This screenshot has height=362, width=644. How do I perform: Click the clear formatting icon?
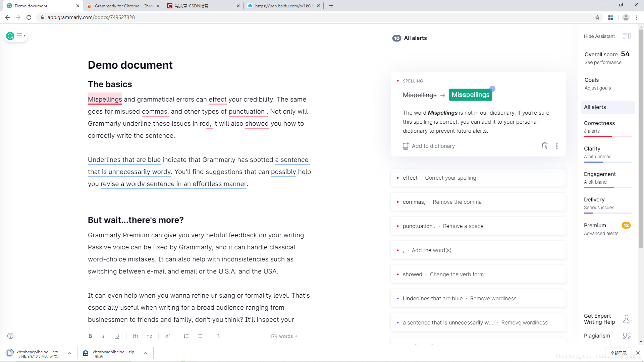coord(218,336)
